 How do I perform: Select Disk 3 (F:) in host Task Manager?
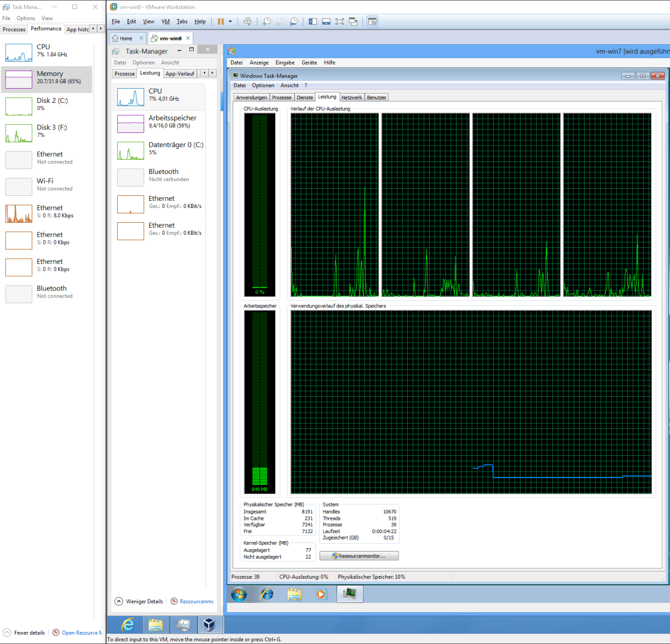[47, 133]
